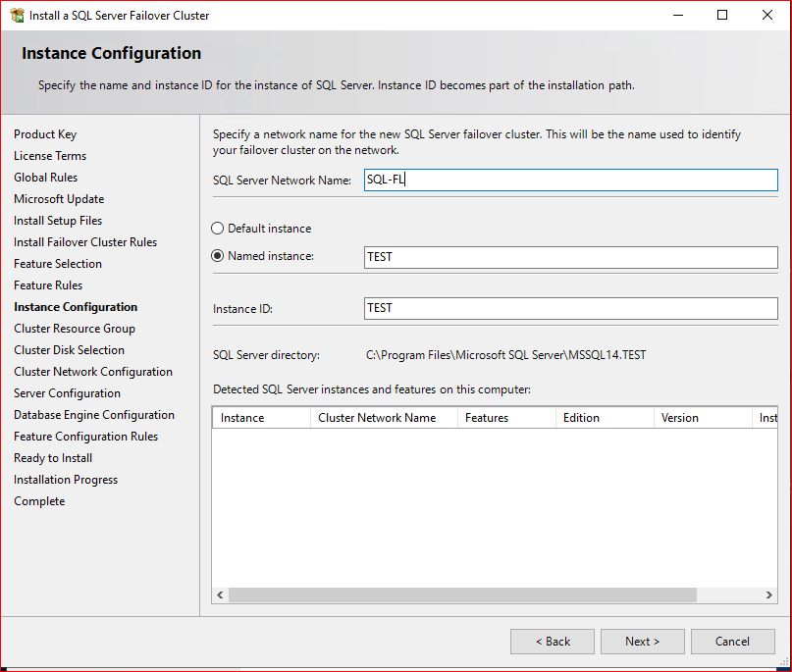Viewport: 792px width, 672px height.
Task: Click the Cluster Disk Selection step
Action: click(x=69, y=350)
